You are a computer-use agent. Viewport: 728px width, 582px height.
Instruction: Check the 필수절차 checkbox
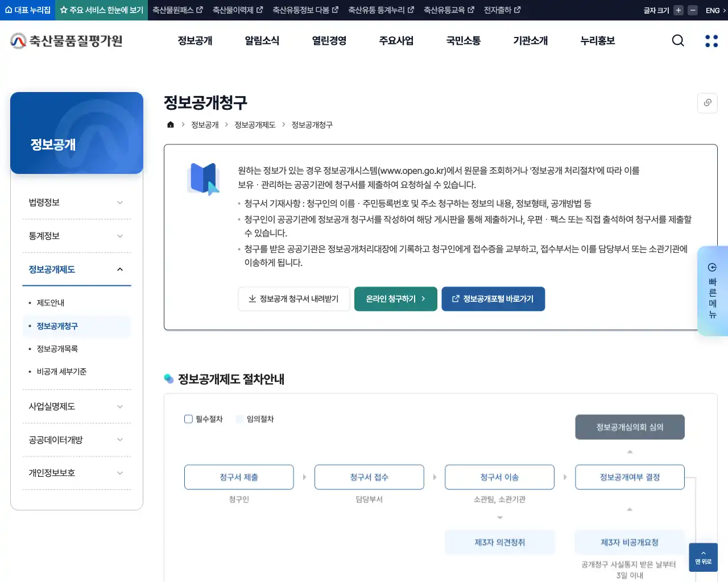(x=188, y=419)
